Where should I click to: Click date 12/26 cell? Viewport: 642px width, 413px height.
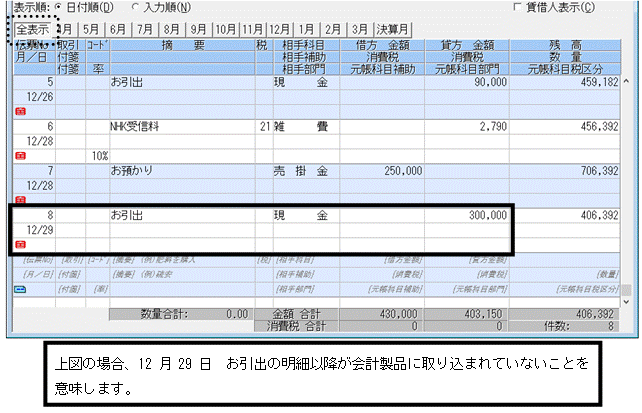(34, 97)
